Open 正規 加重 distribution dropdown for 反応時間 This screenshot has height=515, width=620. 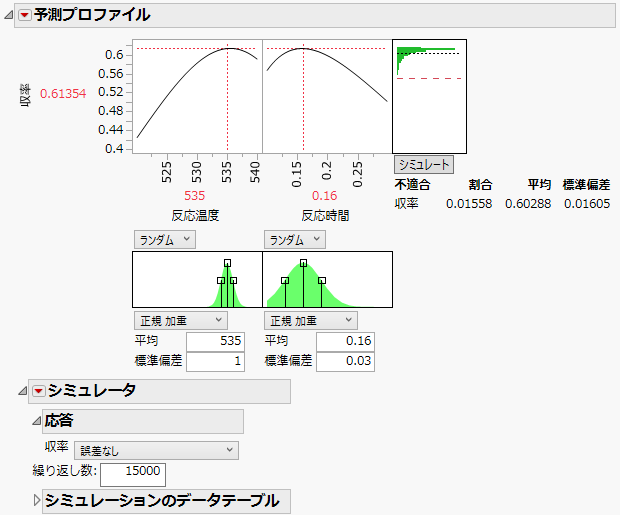(x=311, y=320)
